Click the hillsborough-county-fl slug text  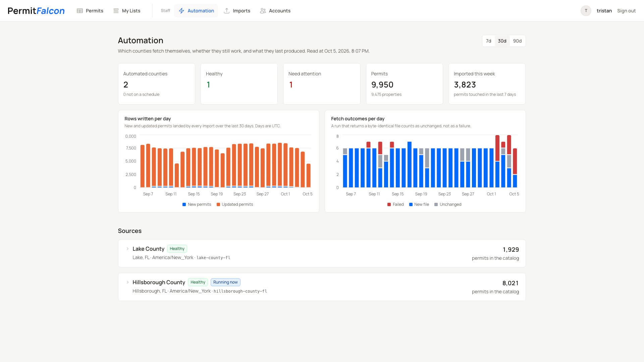coord(240,291)
